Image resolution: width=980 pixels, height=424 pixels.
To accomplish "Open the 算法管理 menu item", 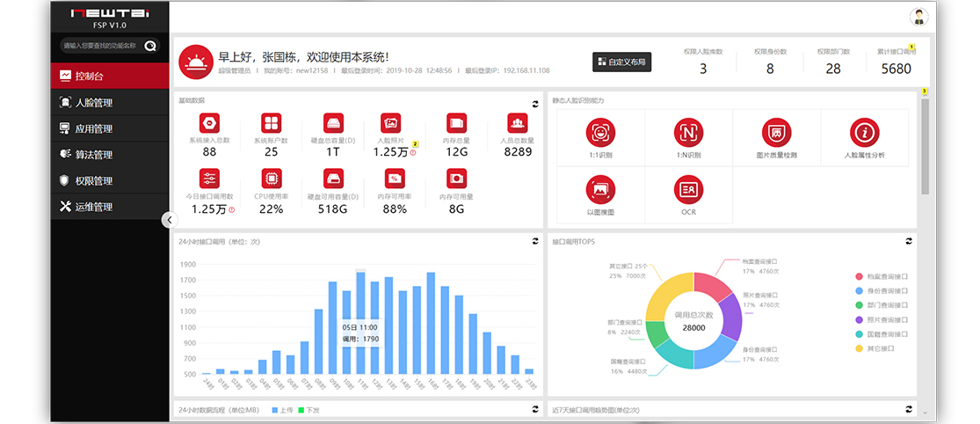I will click(93, 155).
